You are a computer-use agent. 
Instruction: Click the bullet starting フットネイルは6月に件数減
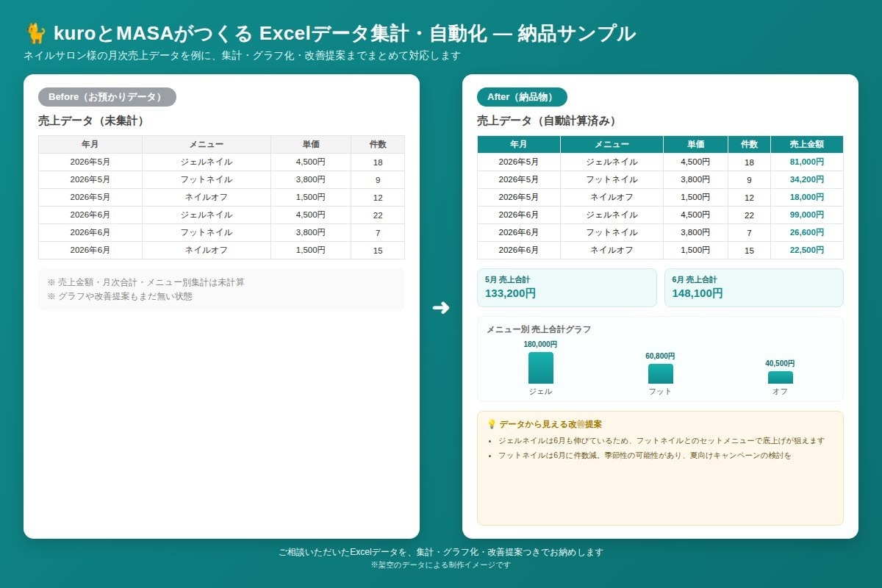click(645, 456)
